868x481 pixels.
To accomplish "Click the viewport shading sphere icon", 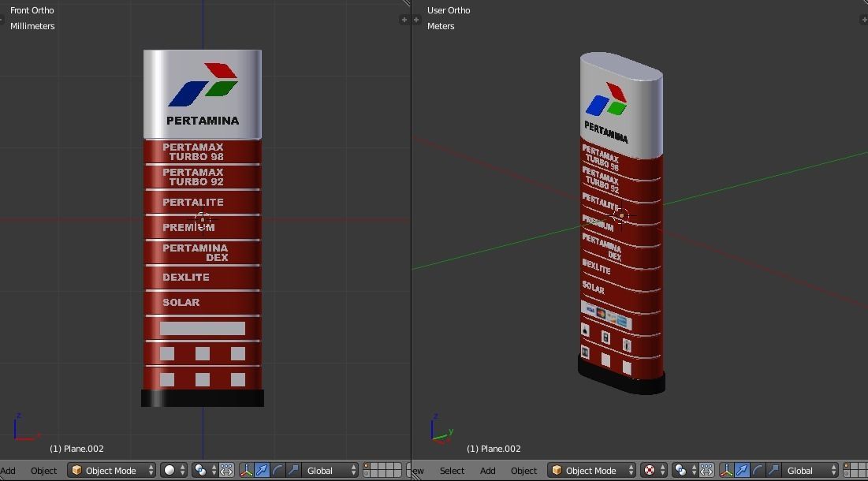I will [x=170, y=470].
